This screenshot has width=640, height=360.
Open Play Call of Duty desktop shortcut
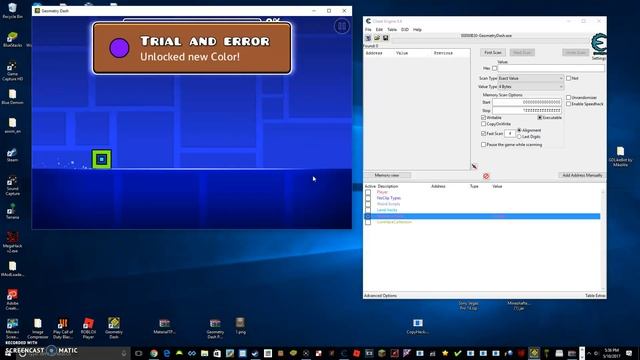[x=63, y=328]
